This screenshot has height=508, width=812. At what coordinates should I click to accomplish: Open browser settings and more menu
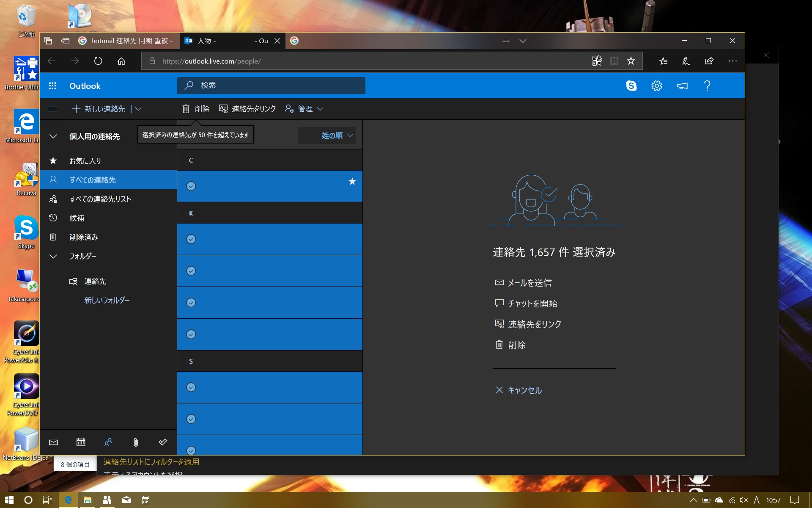[x=733, y=61]
